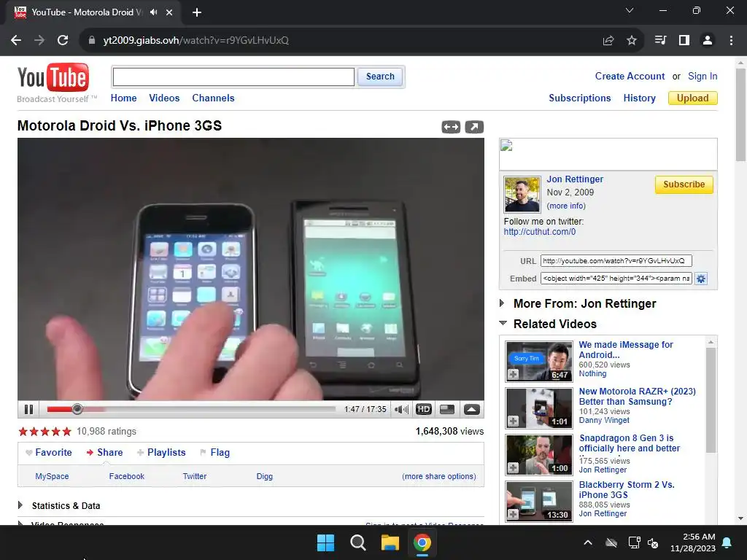
Task: Open Chrome side panel
Action: (x=684, y=41)
